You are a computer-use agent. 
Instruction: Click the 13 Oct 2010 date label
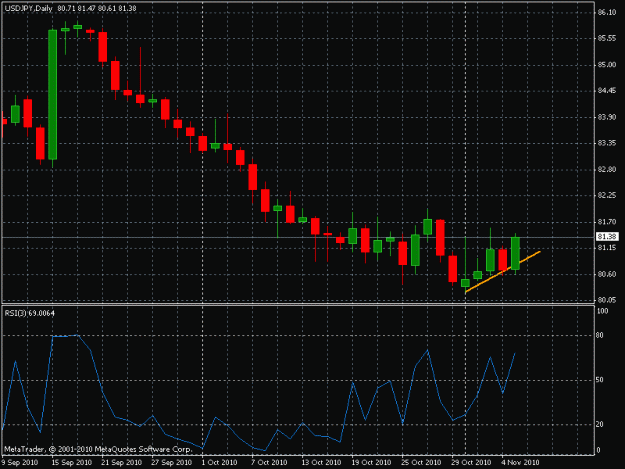click(321, 462)
